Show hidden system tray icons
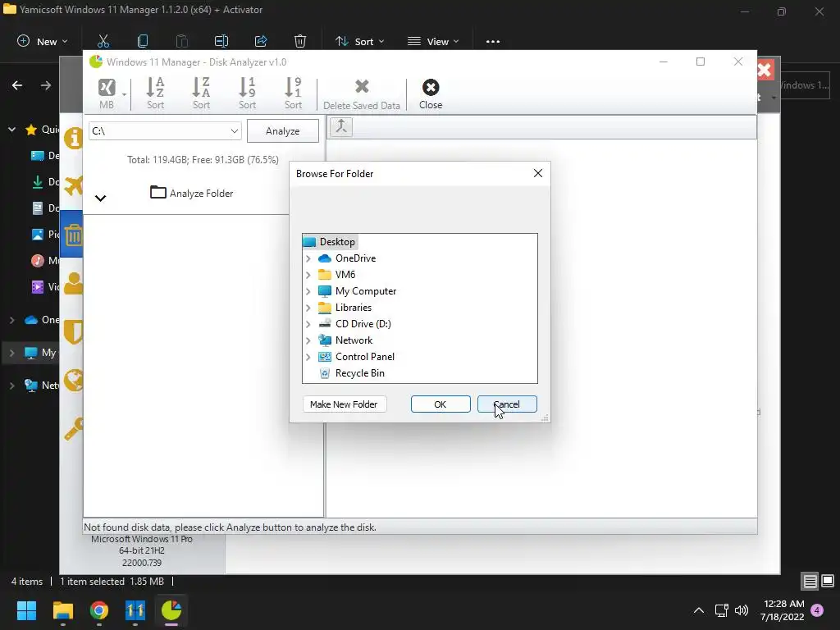 point(699,610)
